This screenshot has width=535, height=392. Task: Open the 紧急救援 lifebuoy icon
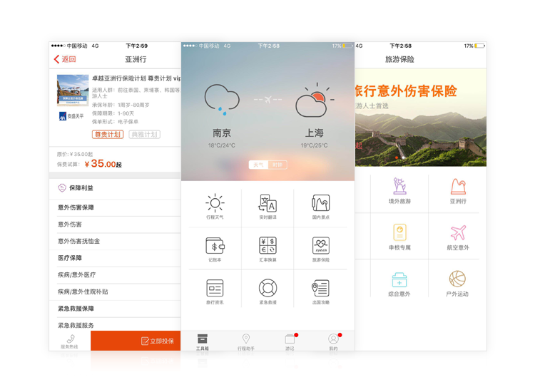(267, 289)
